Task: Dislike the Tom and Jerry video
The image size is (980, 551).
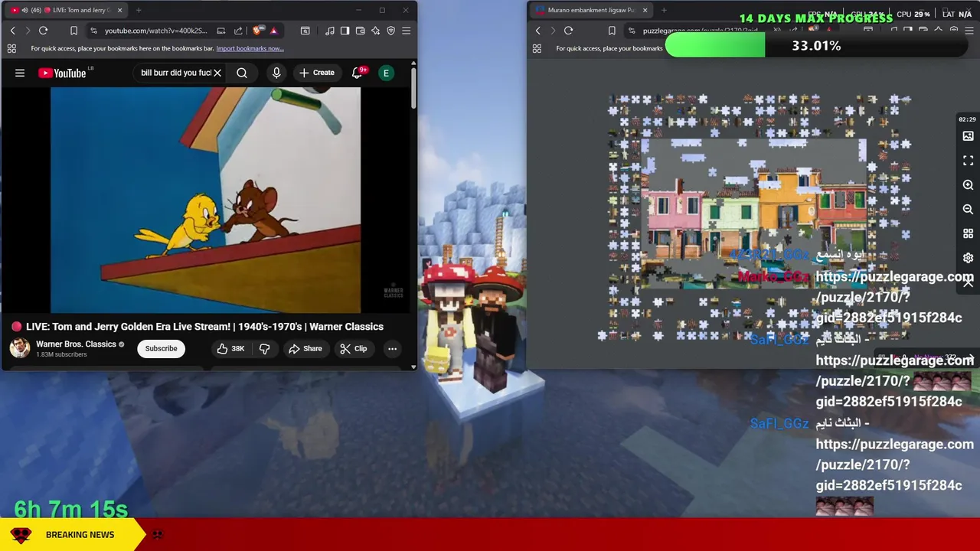Action: click(x=264, y=348)
